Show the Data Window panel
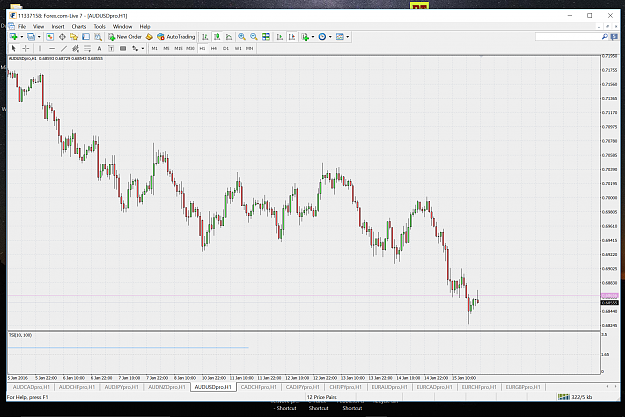 62,37
